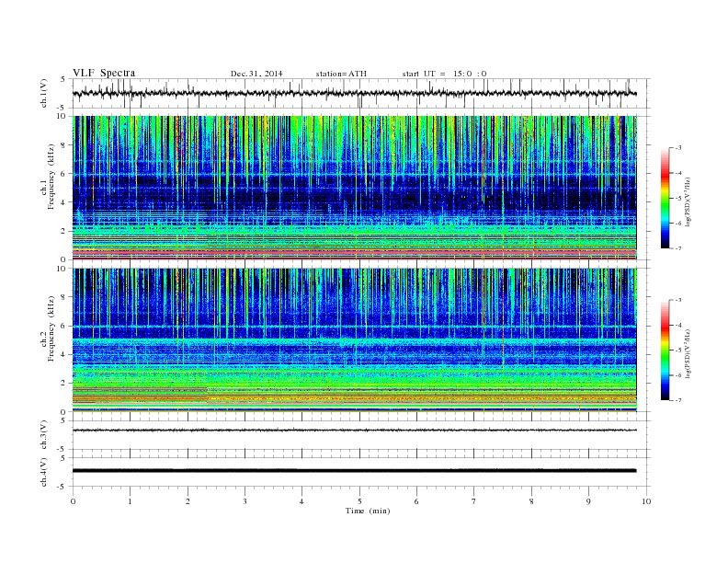
Task: Click the 'start UT = 15:0 :0' text
Action: 444,74
